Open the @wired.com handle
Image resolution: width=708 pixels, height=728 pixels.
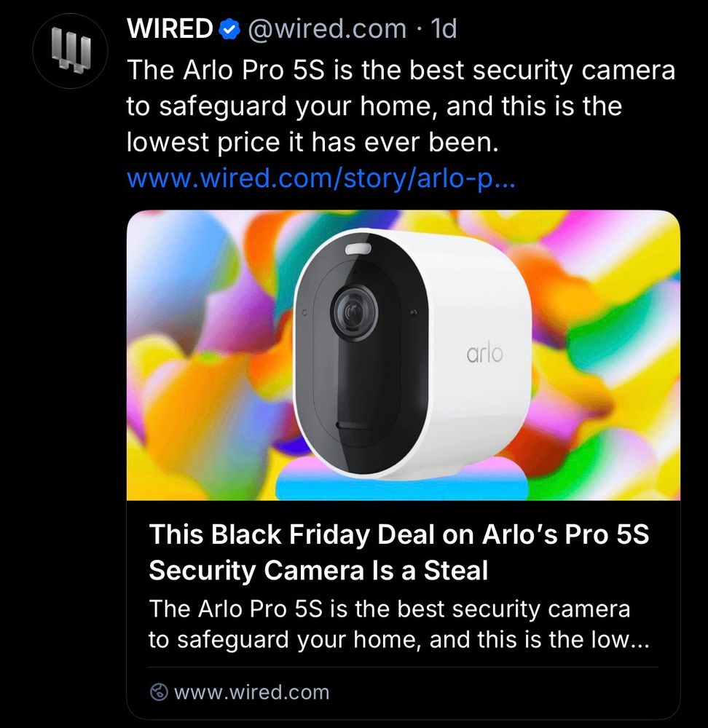tap(327, 29)
